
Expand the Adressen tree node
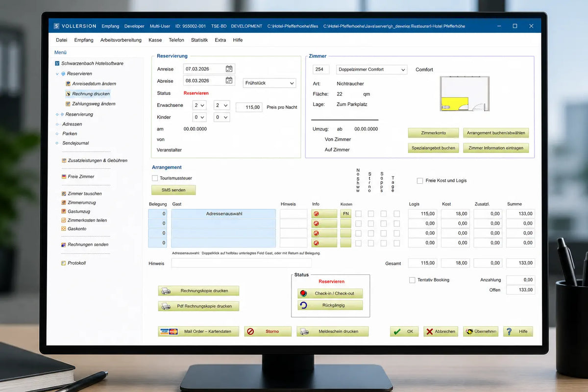tap(57, 124)
